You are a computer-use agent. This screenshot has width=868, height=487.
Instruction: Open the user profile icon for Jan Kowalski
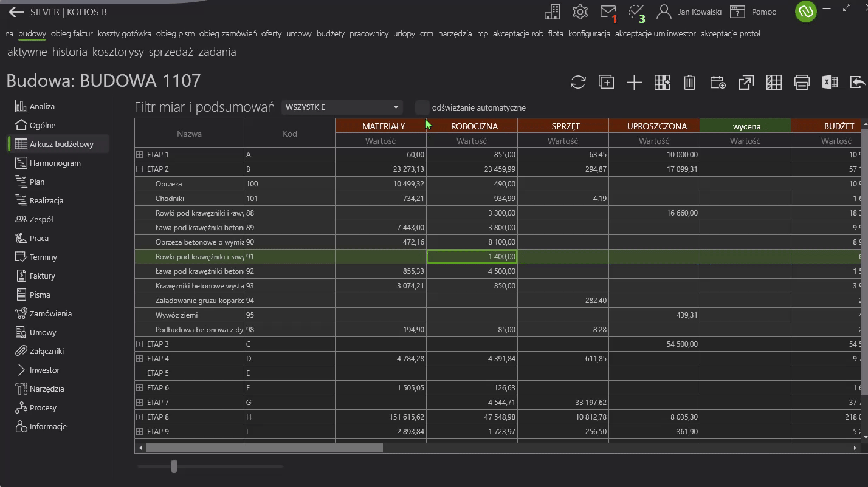click(664, 12)
